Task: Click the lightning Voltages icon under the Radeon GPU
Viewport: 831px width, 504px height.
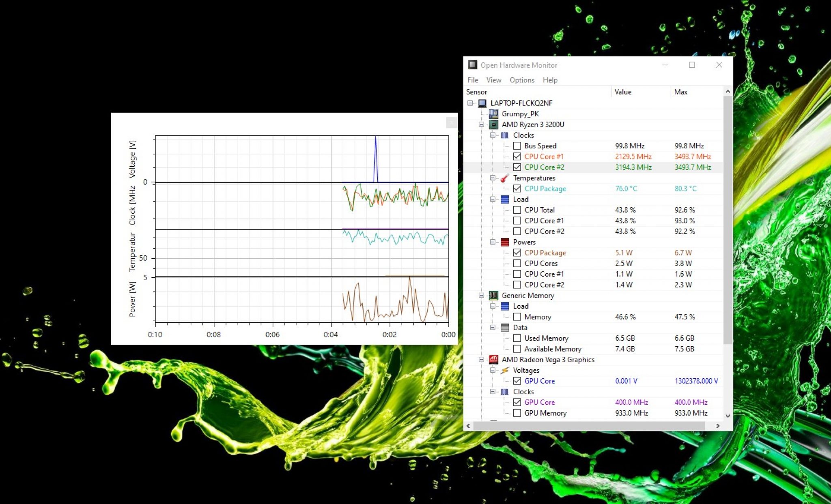Action: click(505, 370)
